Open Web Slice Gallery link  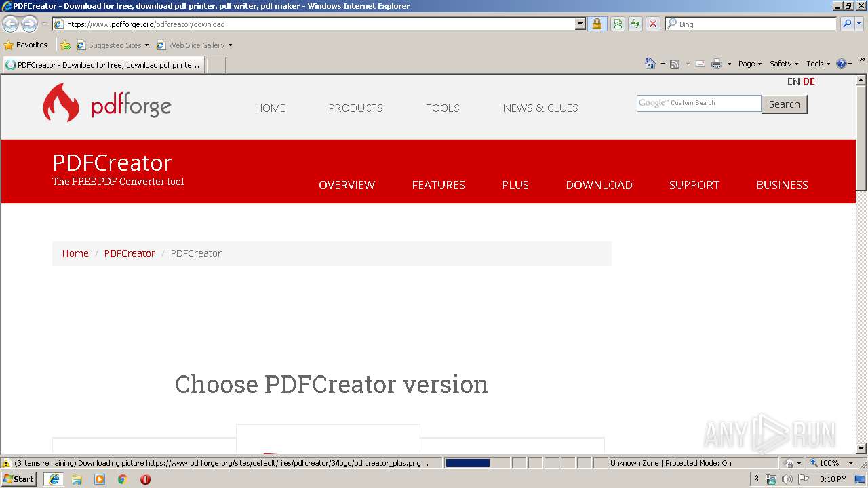click(194, 45)
